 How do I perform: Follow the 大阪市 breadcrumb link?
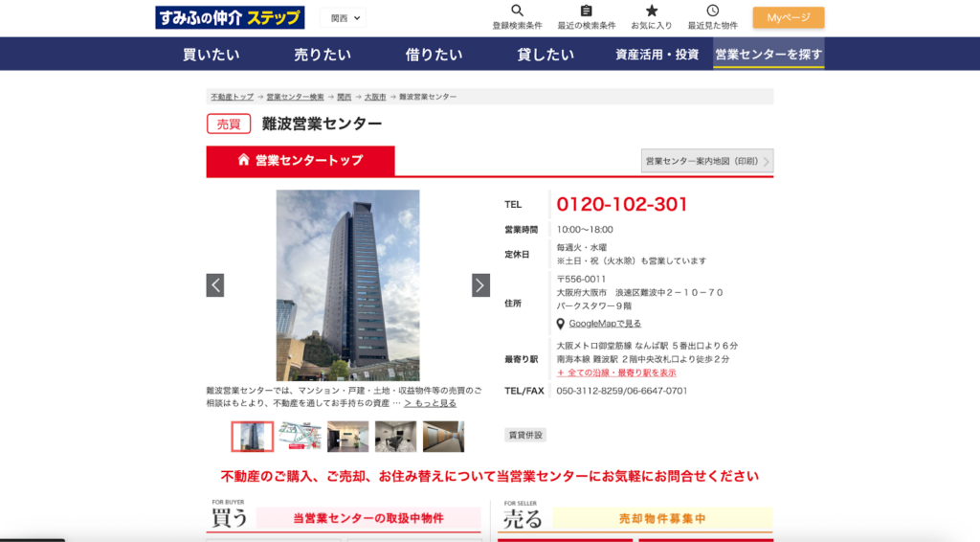click(375, 97)
